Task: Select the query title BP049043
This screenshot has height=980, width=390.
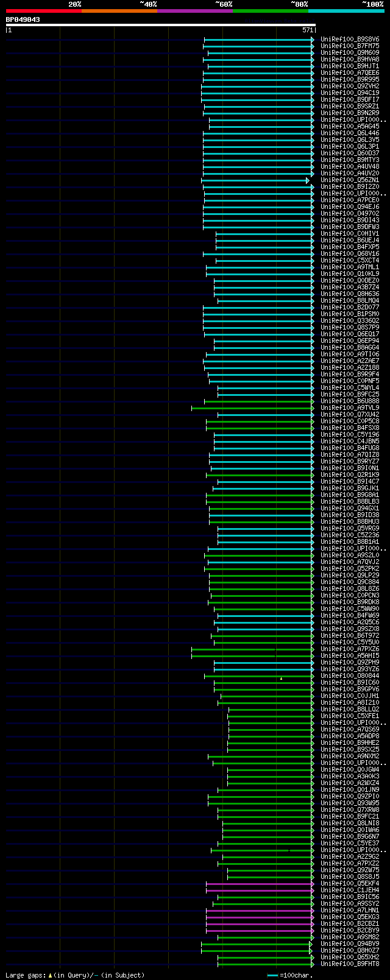Action: coord(23,19)
